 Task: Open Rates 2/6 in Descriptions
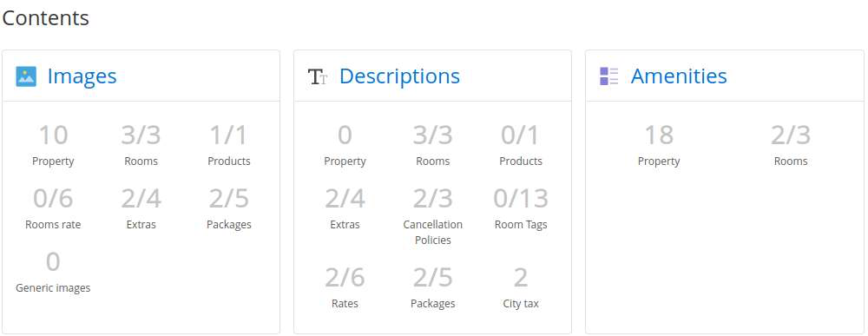[345, 287]
